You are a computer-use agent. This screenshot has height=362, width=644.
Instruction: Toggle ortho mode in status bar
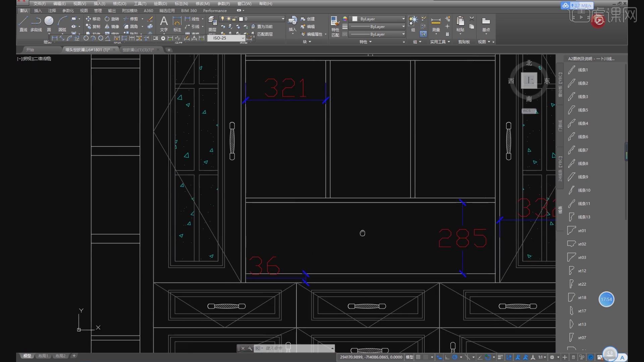point(447,357)
